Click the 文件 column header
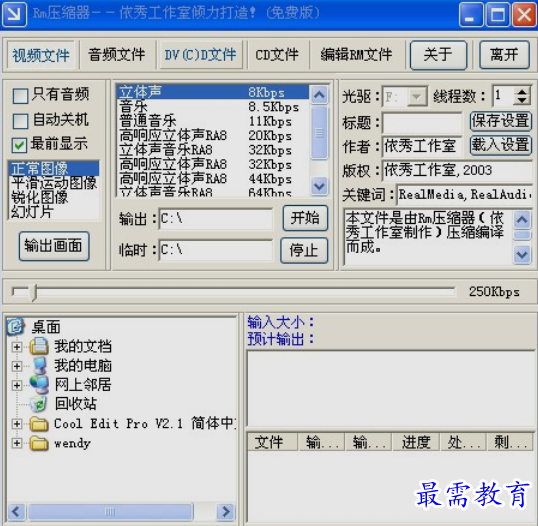538x526 pixels. coord(272,442)
